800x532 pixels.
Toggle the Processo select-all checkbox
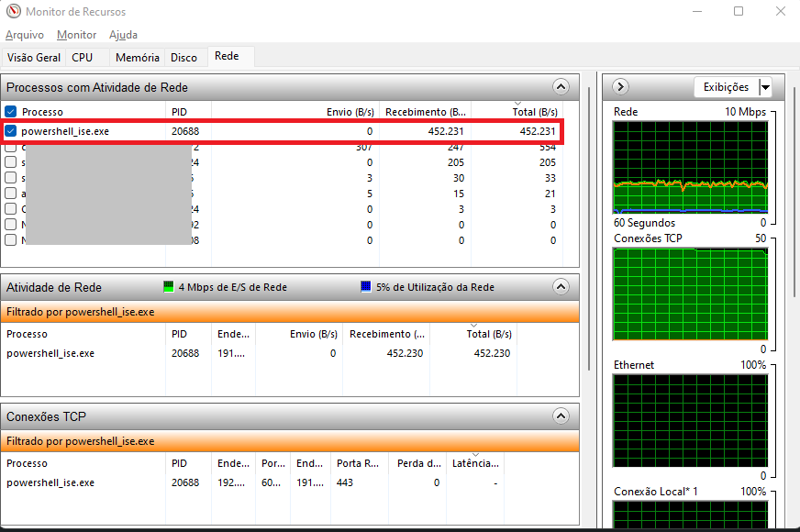click(10, 111)
